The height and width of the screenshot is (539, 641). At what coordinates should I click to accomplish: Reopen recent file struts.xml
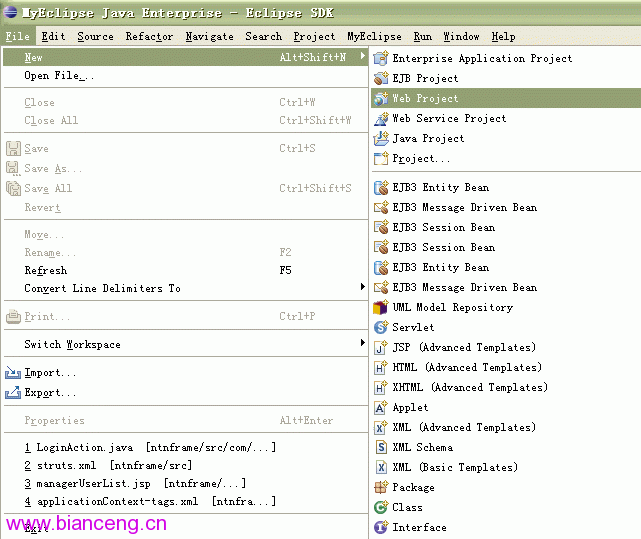186,465
